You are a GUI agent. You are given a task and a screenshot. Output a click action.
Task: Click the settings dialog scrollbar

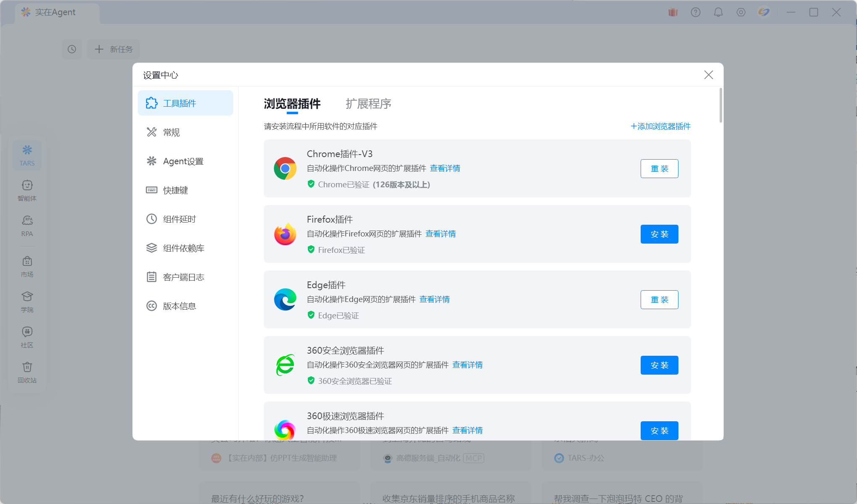[x=720, y=105]
